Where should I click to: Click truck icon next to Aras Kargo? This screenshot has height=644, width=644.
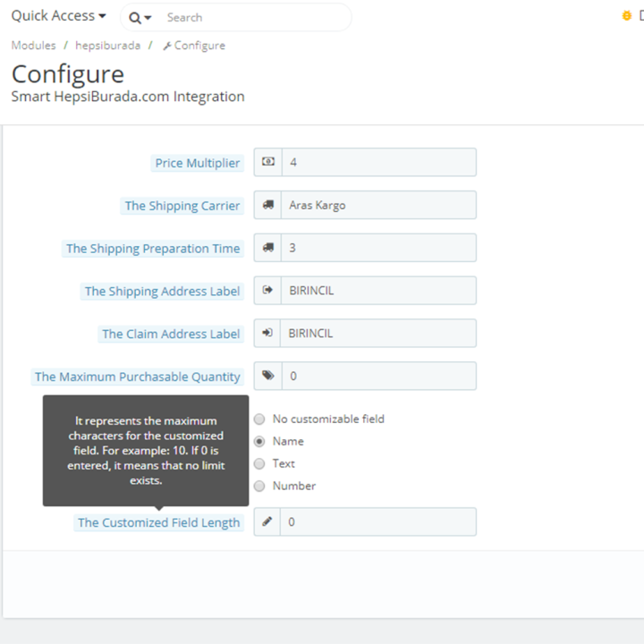pyautogui.click(x=267, y=205)
